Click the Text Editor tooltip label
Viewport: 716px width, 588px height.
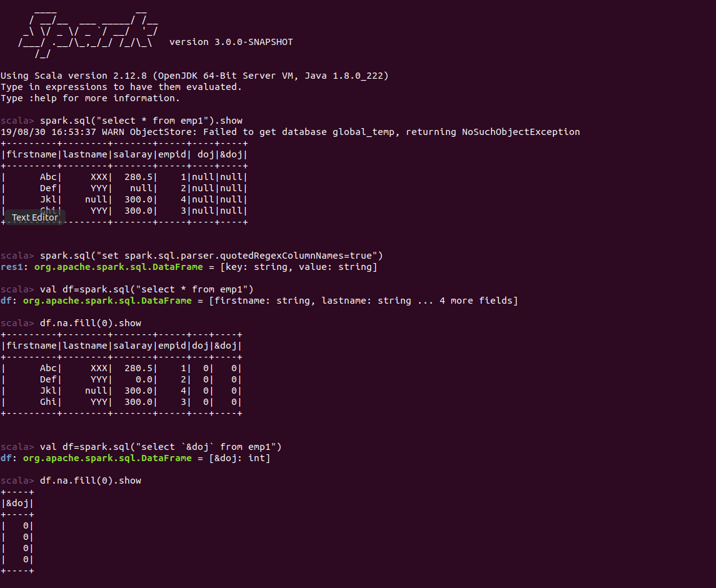(35, 217)
